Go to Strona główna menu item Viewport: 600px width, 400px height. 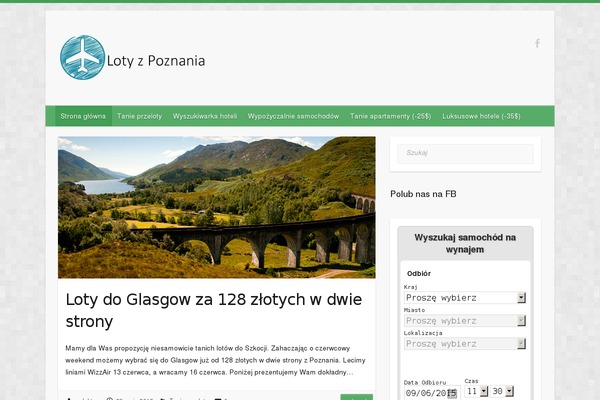(83, 116)
